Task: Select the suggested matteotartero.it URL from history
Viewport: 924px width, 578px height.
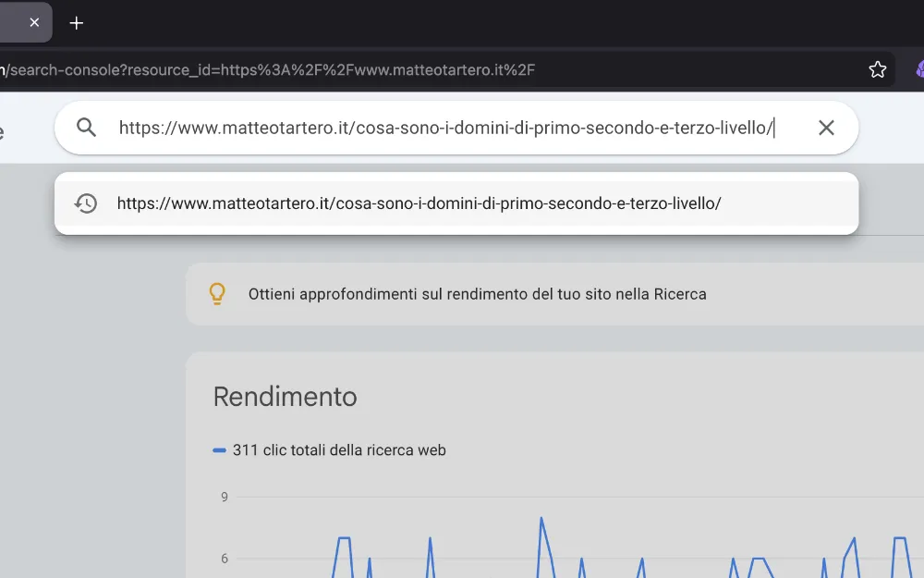Action: click(419, 203)
